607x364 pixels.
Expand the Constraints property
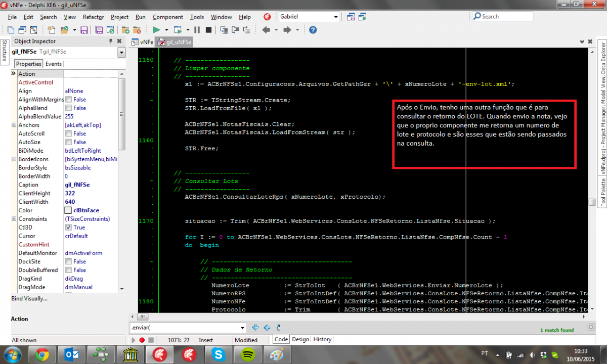tap(14, 219)
